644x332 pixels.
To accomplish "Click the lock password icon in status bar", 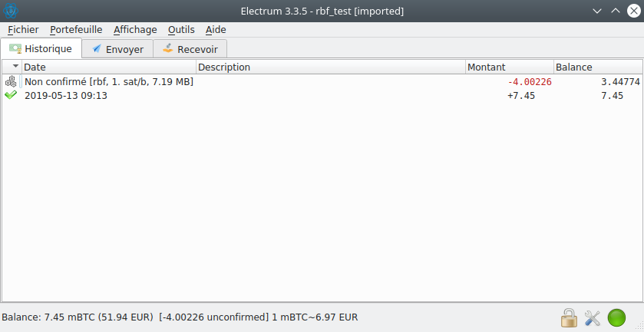I will 569,317.
